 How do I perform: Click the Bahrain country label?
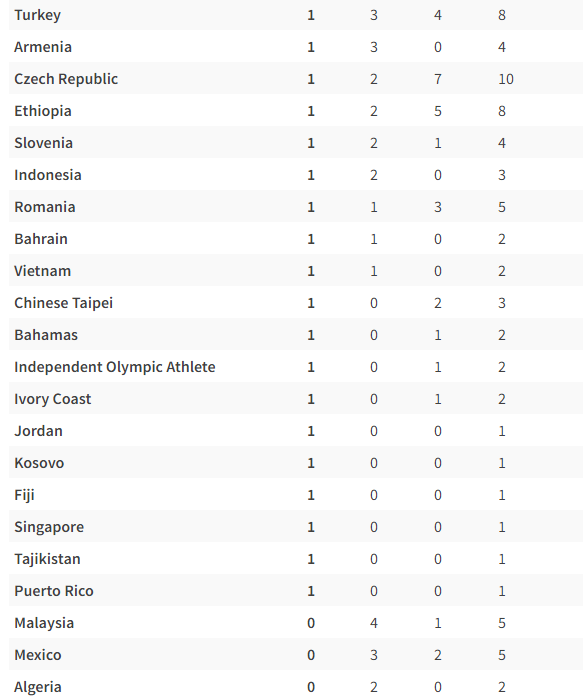pos(41,239)
